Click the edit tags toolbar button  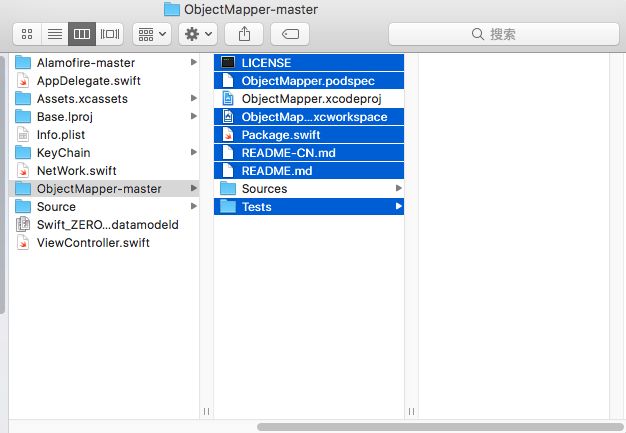(290, 34)
